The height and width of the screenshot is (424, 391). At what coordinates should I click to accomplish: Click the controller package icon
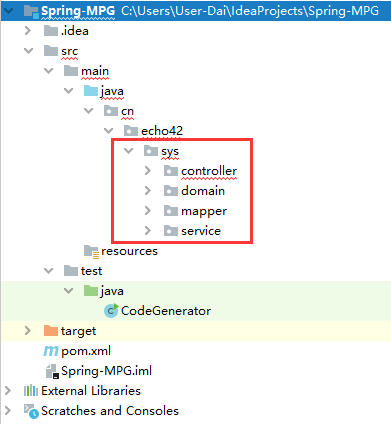(x=171, y=171)
